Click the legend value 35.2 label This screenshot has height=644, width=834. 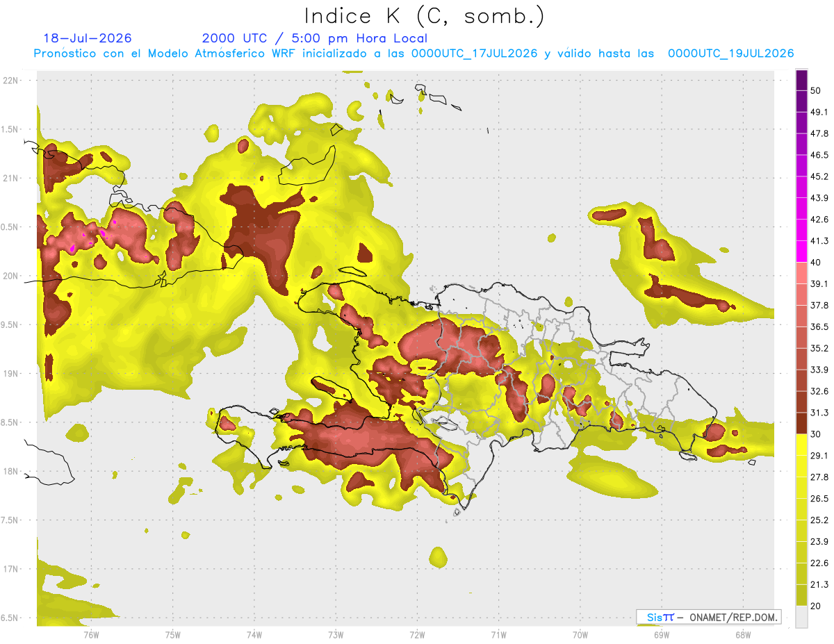tap(819, 348)
